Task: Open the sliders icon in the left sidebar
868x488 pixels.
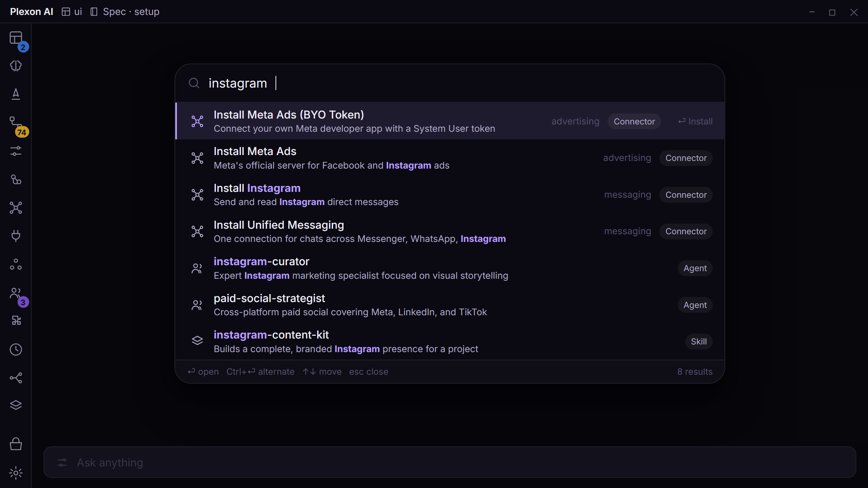Action: [16, 151]
